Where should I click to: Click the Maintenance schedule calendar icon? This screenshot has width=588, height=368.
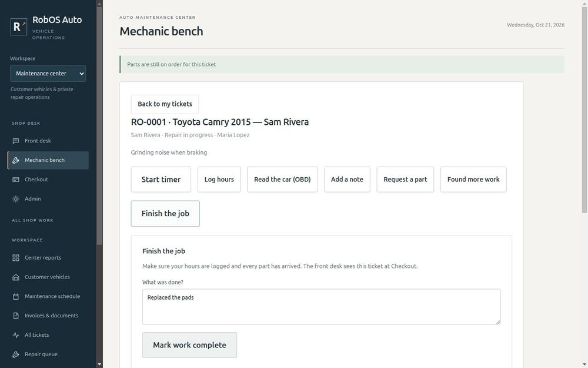pyautogui.click(x=16, y=296)
